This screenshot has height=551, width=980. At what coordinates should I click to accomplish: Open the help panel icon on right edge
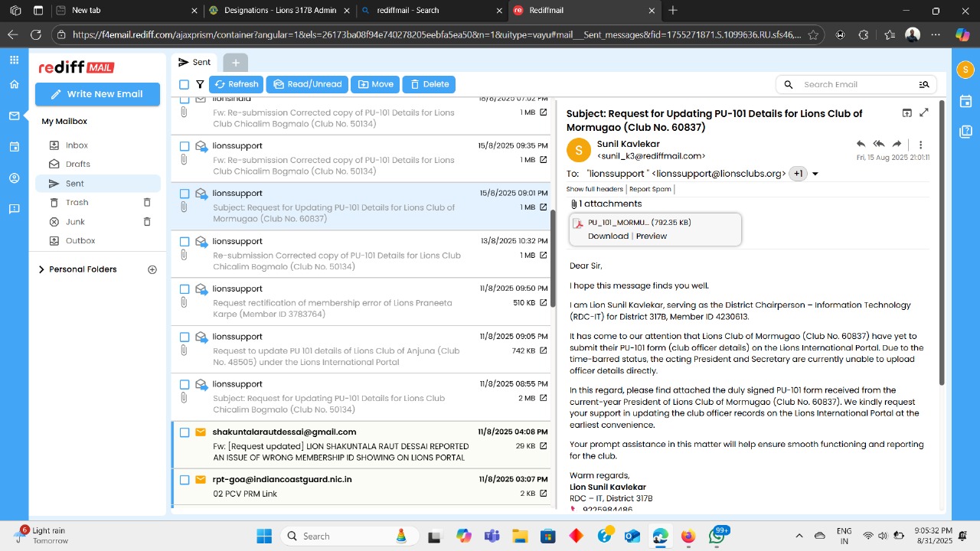pyautogui.click(x=965, y=132)
